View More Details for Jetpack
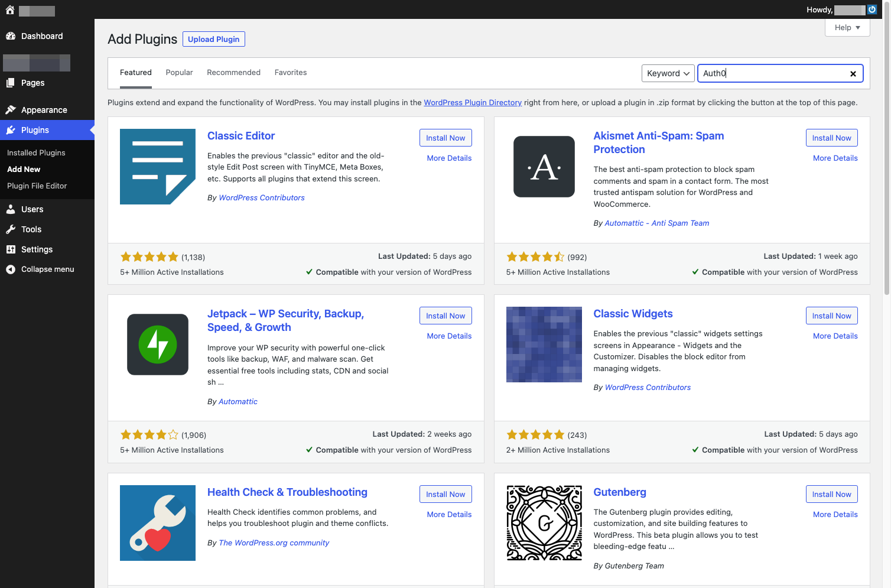The width and height of the screenshot is (891, 588). tap(449, 336)
